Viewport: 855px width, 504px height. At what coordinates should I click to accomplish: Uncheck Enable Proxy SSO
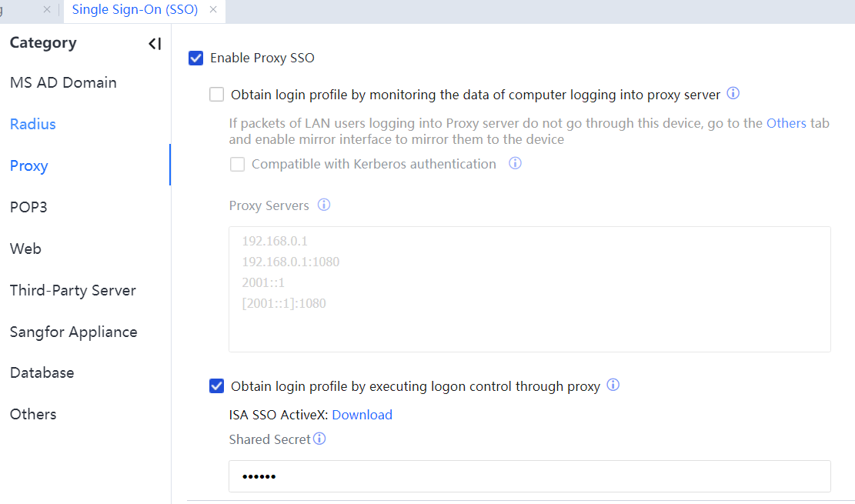(195, 58)
